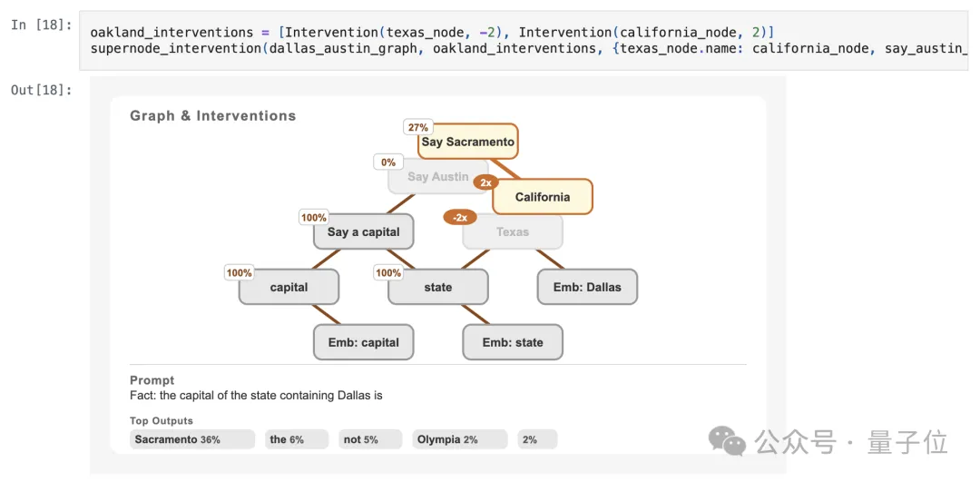Click the state feature node
This screenshot has height=482, width=980.
click(437, 287)
